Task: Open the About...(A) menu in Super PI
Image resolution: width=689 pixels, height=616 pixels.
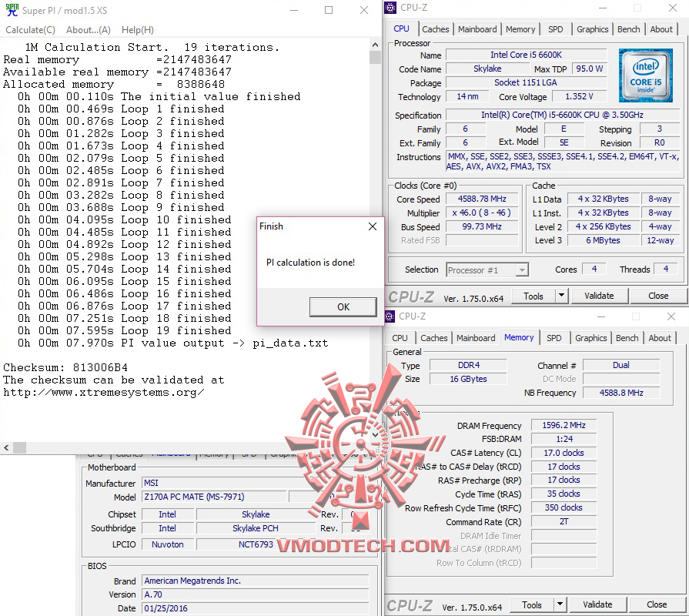Action: pos(89,30)
